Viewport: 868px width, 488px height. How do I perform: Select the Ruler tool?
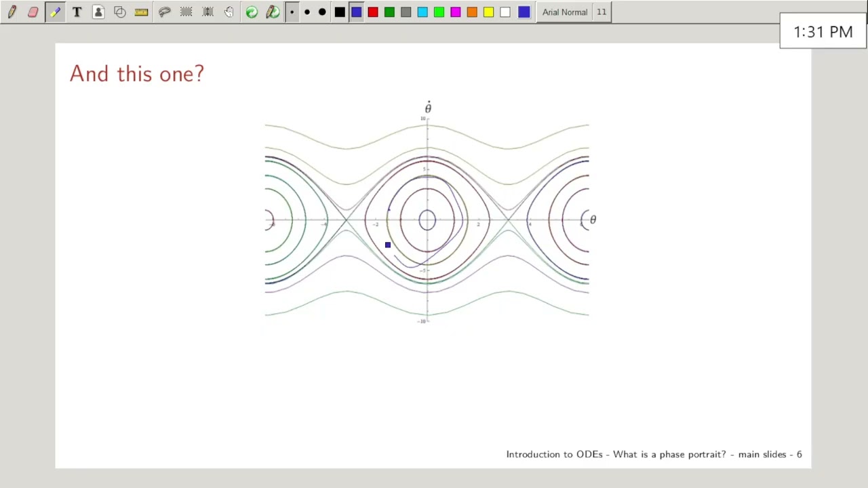(x=142, y=12)
